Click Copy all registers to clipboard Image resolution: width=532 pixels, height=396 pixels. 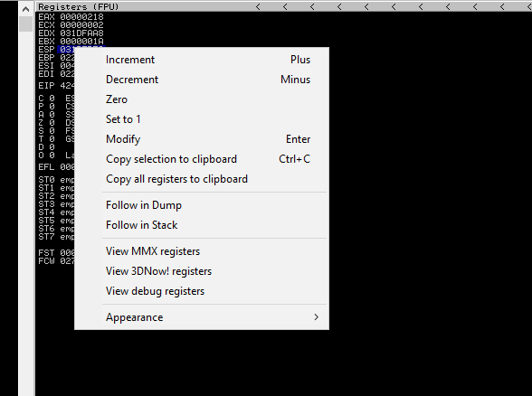point(202,179)
